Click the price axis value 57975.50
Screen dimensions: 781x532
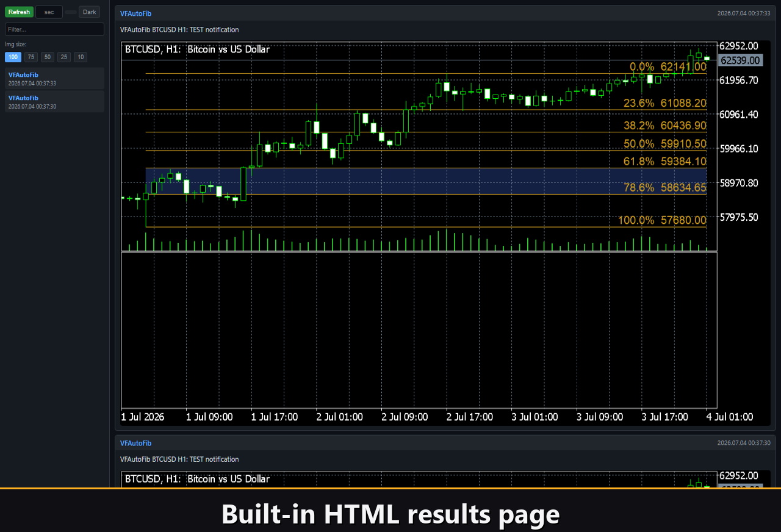click(740, 217)
